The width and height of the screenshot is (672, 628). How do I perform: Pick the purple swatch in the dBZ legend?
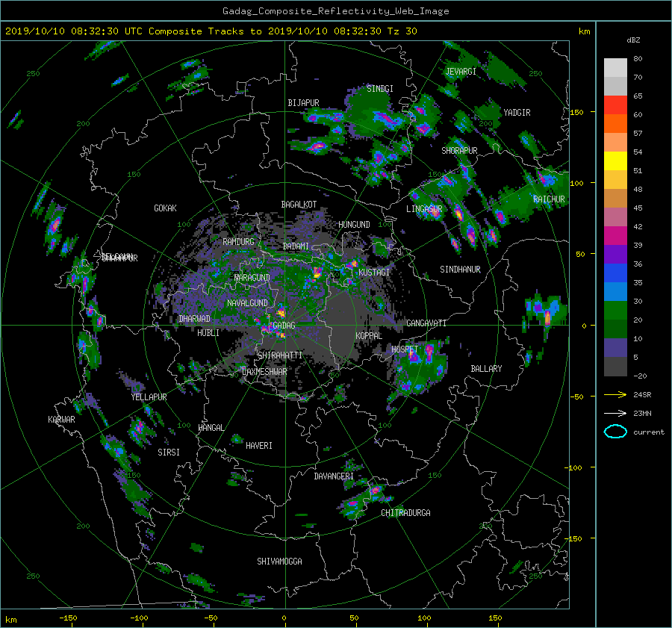(x=615, y=255)
